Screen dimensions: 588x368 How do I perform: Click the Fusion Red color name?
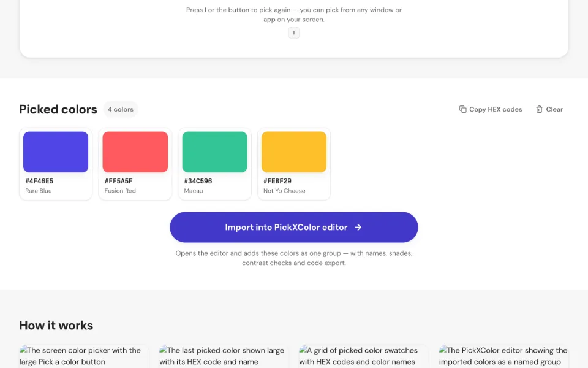coord(121,191)
